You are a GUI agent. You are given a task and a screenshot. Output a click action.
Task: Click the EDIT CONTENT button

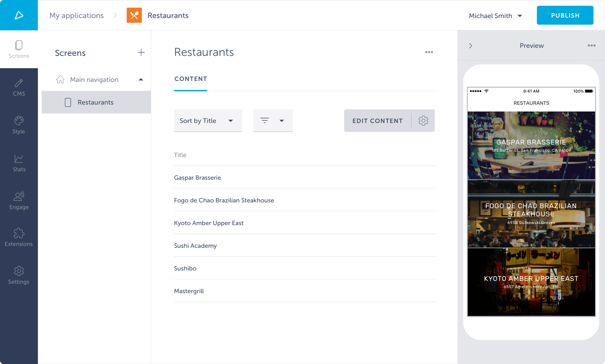pos(377,121)
